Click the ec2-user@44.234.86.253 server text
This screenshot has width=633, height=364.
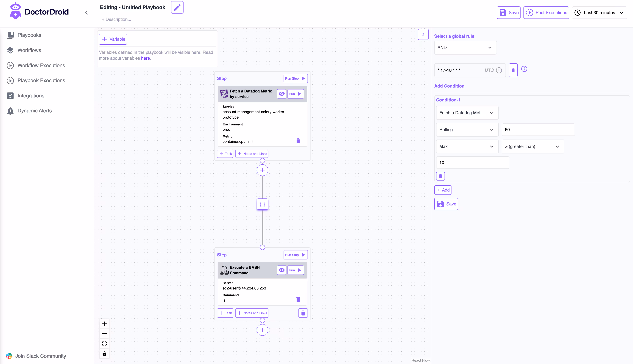[244, 288]
